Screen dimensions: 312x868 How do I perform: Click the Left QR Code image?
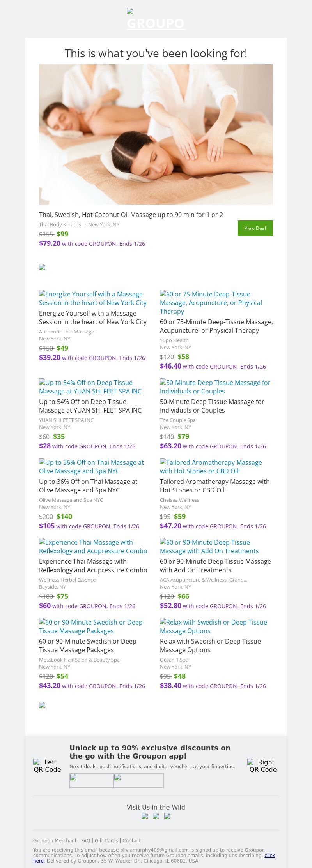(x=47, y=766)
